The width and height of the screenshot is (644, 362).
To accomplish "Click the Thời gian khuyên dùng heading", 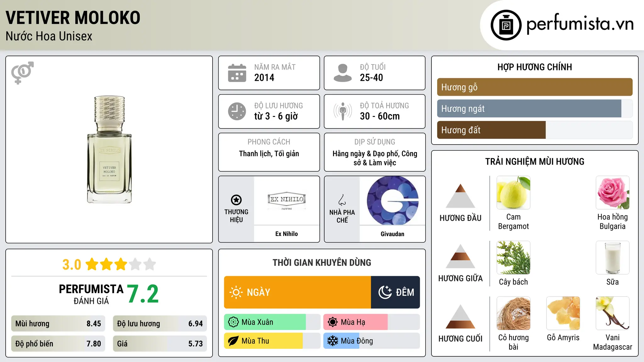I will (x=322, y=262).
